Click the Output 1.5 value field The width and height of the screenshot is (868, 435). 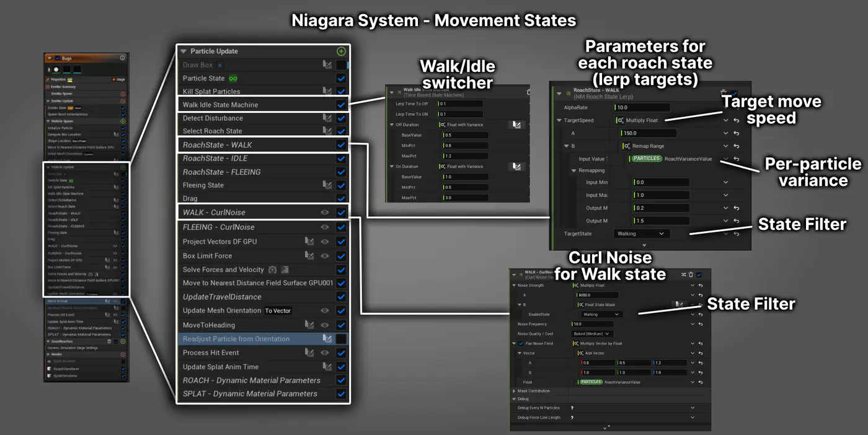pyautogui.click(x=662, y=221)
